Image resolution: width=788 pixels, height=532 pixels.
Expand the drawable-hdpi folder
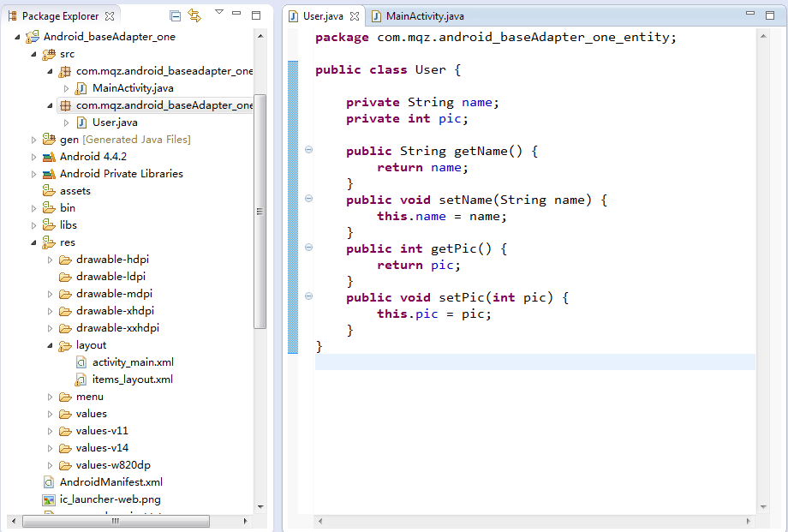51,260
